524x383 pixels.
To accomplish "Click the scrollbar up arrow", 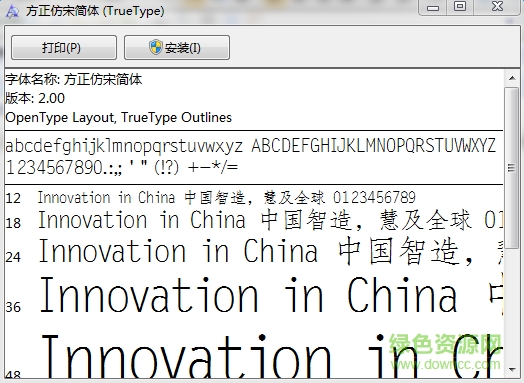I will [x=512, y=79].
